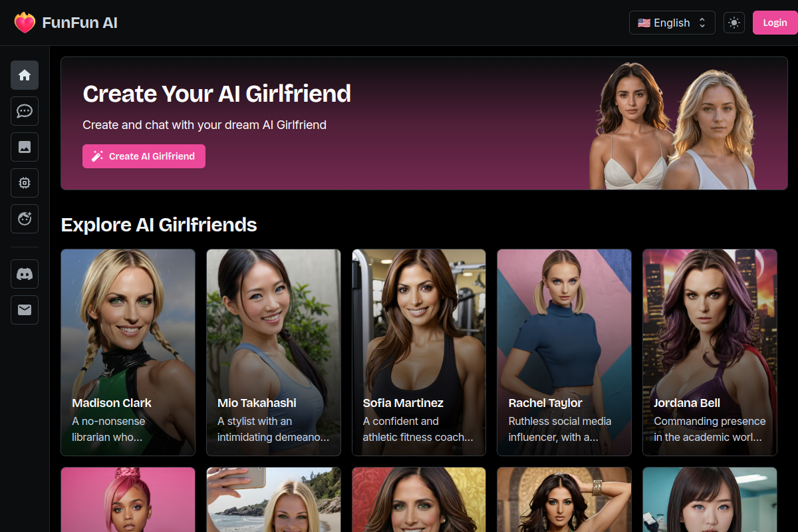The height and width of the screenshot is (532, 798).
Task: Open the Rachel Taylor card
Action: point(565,352)
